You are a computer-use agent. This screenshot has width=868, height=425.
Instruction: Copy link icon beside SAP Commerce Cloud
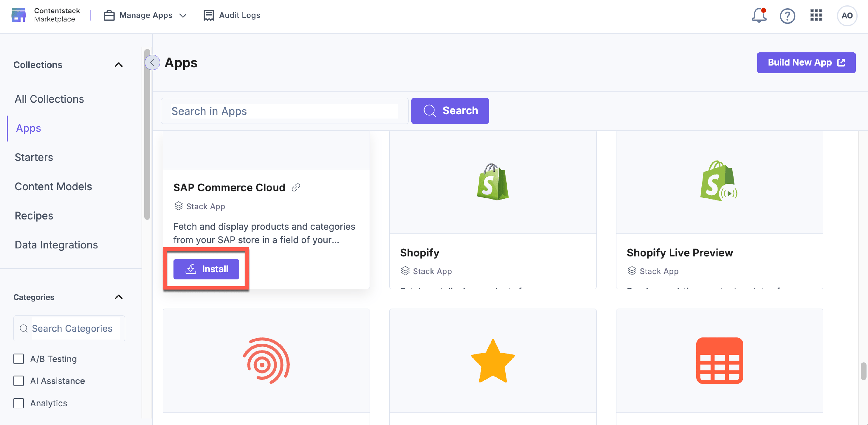tap(296, 188)
